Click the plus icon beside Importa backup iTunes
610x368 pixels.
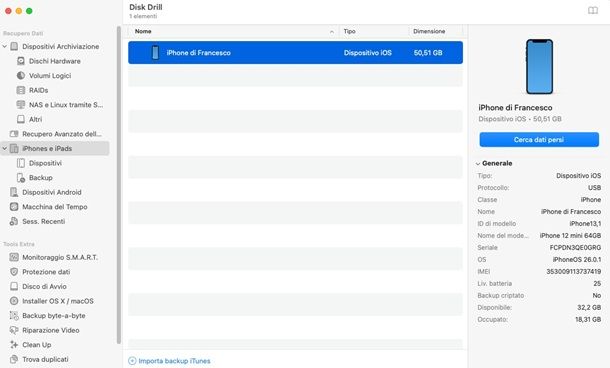tap(132, 361)
